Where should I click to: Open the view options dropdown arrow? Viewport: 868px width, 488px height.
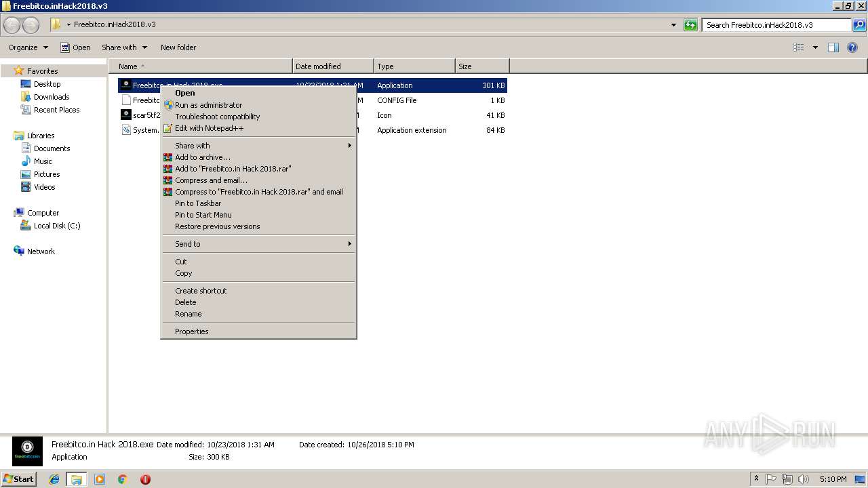coord(815,47)
